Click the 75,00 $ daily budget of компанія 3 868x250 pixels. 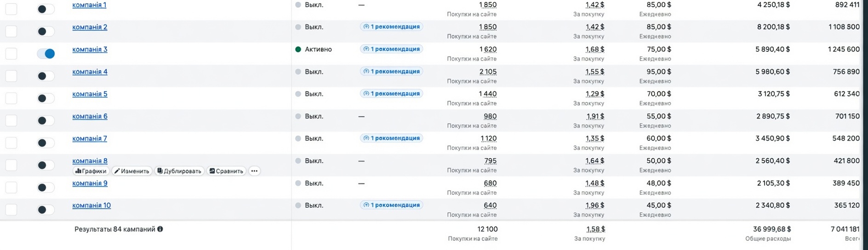(x=659, y=49)
